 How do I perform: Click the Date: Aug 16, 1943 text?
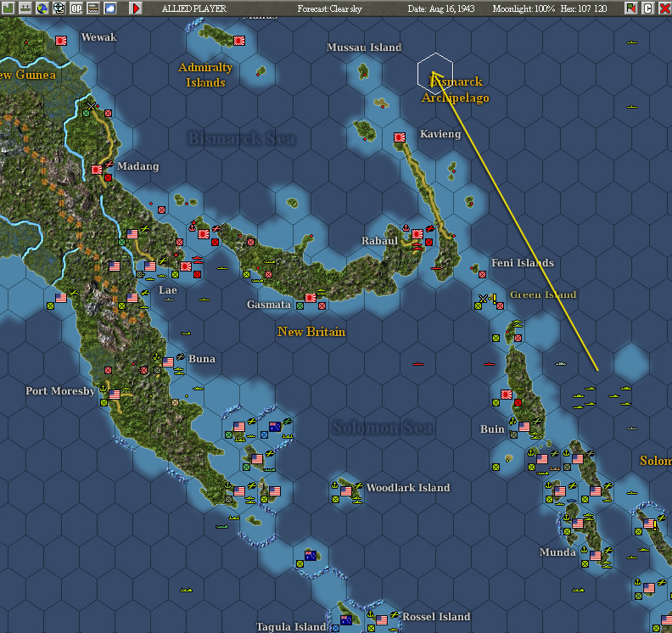click(x=441, y=8)
